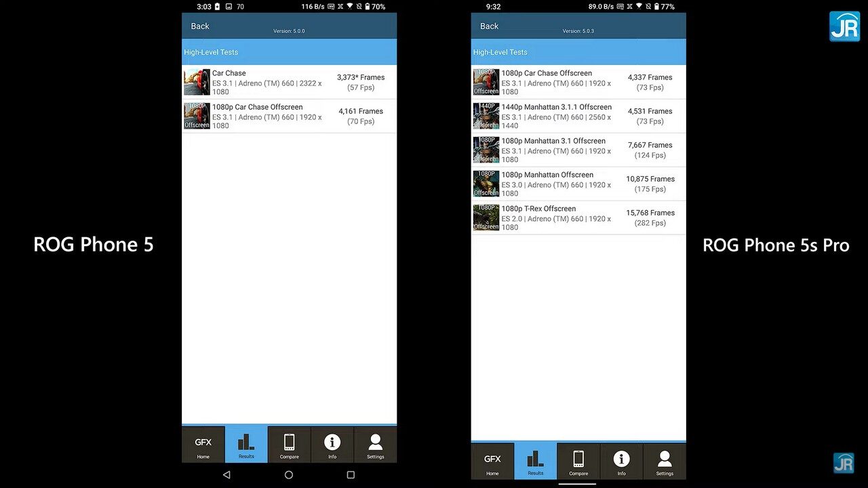Select 1080p Manhattan 3.1 Offscreen row
868x488 pixels.
(578, 150)
